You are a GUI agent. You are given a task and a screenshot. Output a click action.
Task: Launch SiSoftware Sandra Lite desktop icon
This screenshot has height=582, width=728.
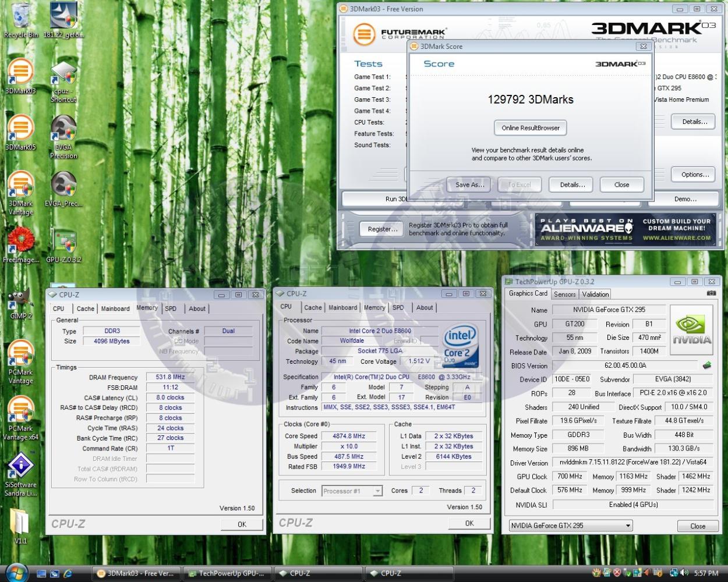(20, 475)
